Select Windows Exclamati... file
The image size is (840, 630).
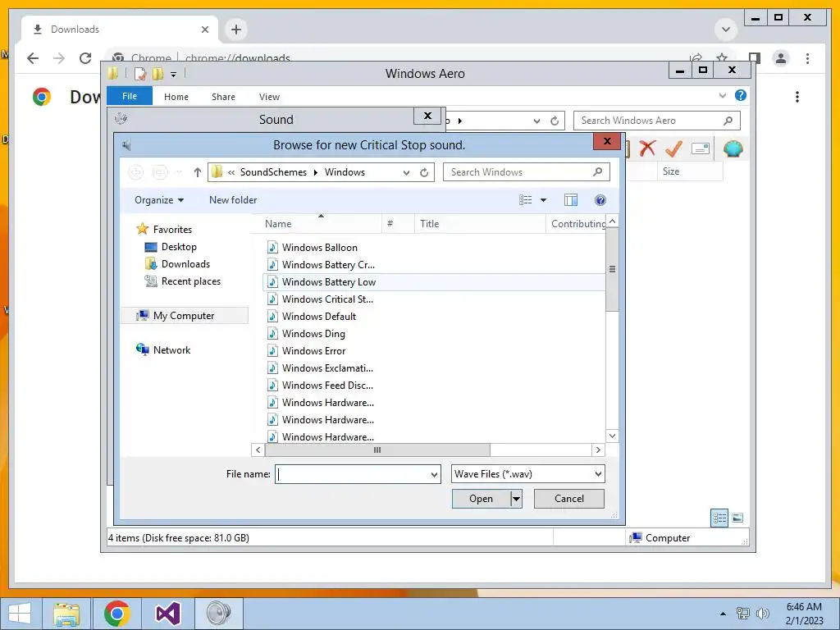[320, 368]
